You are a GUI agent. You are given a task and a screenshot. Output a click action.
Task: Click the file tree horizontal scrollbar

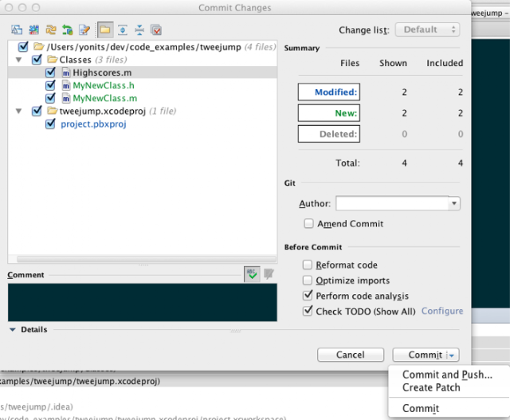(x=147, y=259)
